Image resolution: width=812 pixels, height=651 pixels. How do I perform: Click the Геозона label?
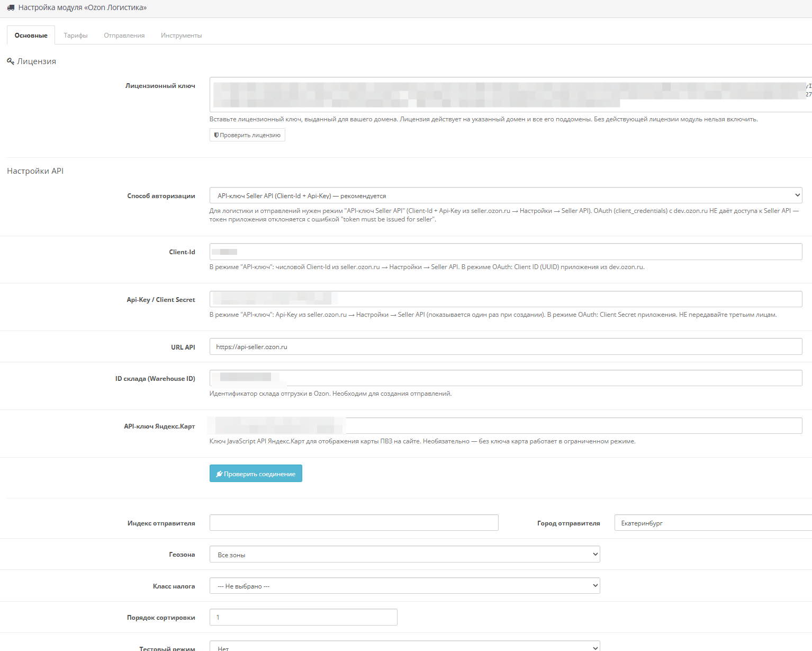(x=182, y=555)
